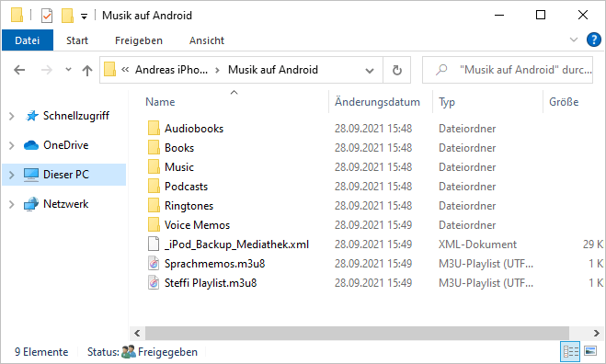The height and width of the screenshot is (364, 606).
Task: Switch to large thumbnails view
Action: point(590,351)
